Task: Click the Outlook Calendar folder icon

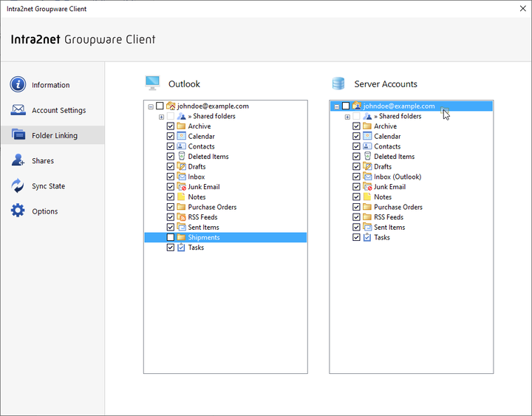Action: tap(182, 136)
